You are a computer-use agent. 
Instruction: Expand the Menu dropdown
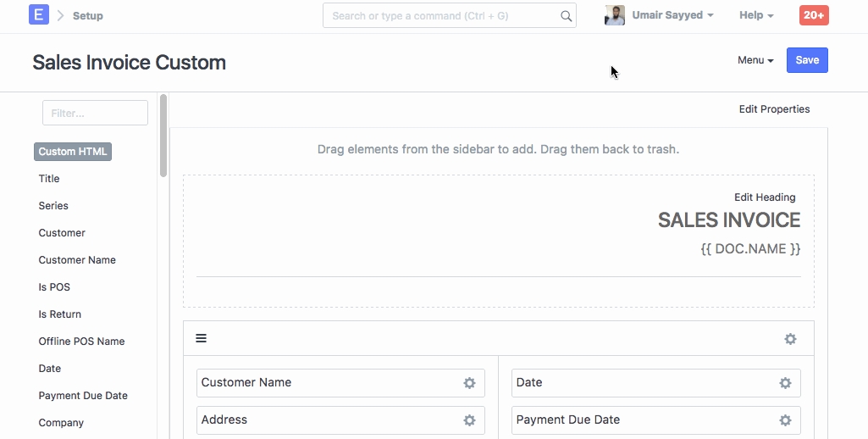(755, 60)
